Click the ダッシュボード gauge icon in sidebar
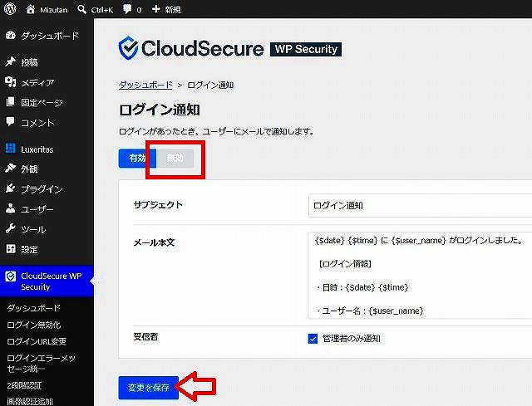Screen dimensions: 532x406 point(11,35)
